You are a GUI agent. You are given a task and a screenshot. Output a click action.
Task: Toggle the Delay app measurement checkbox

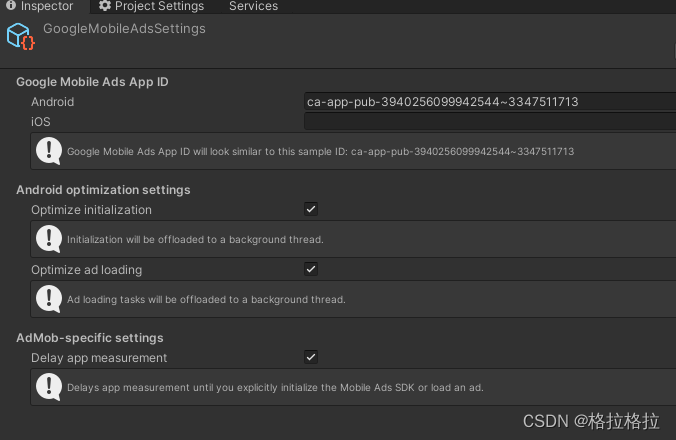point(311,357)
